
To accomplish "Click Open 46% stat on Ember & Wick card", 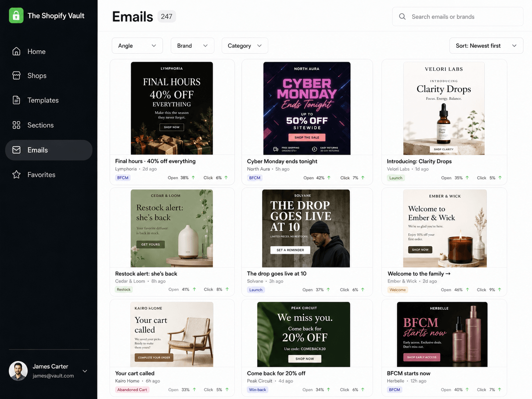I will (455, 290).
